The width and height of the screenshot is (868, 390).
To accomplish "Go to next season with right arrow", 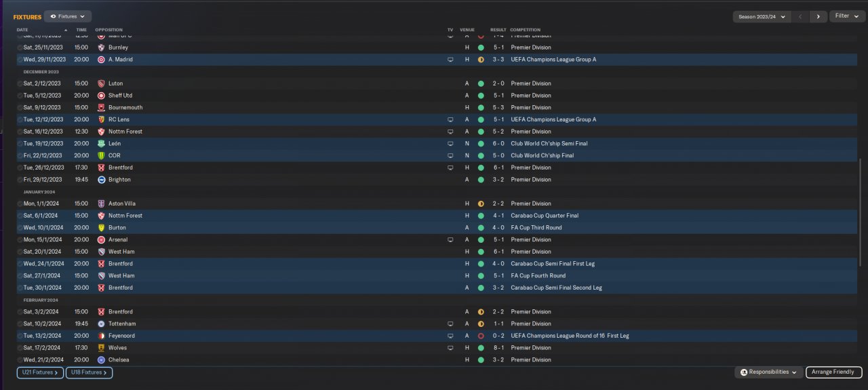I will pos(818,16).
